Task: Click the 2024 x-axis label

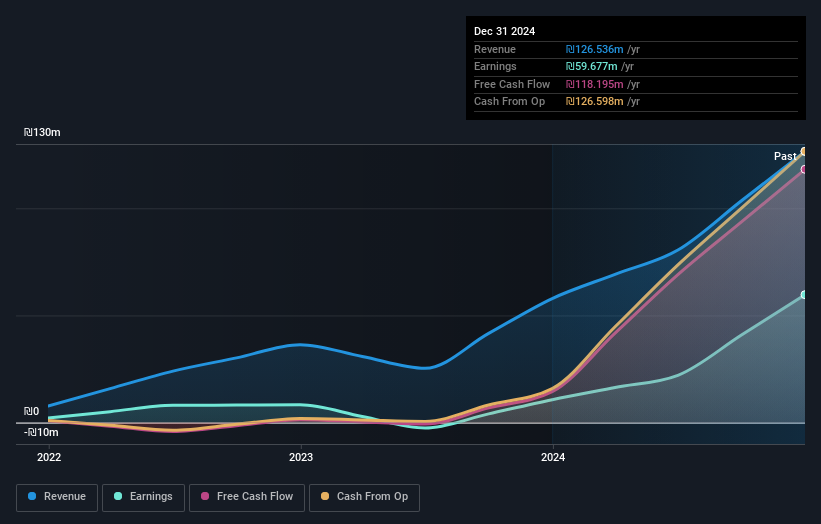Action: pos(553,457)
